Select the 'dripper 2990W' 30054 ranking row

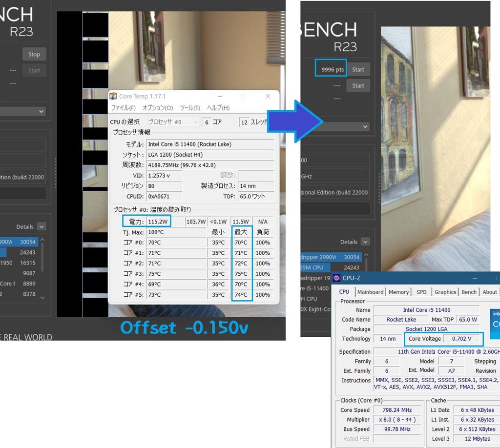[331, 257]
